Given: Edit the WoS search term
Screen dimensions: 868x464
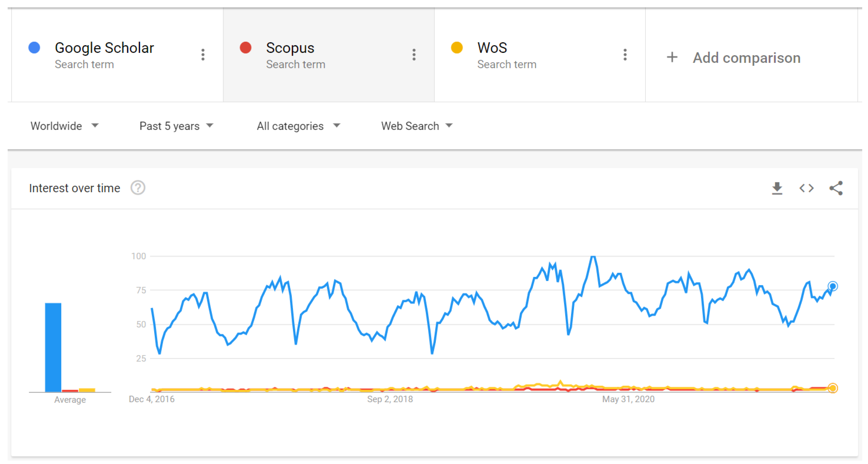Looking at the screenshot, I should [492, 48].
